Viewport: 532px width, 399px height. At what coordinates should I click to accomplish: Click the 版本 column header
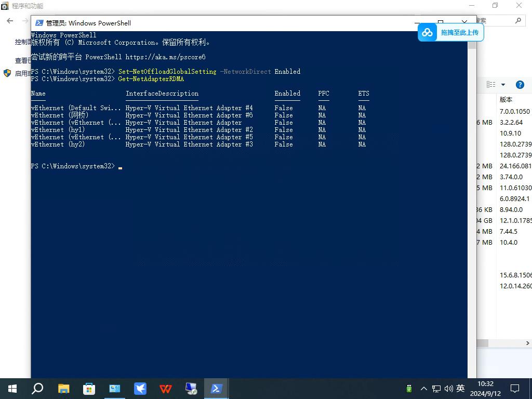click(506, 99)
